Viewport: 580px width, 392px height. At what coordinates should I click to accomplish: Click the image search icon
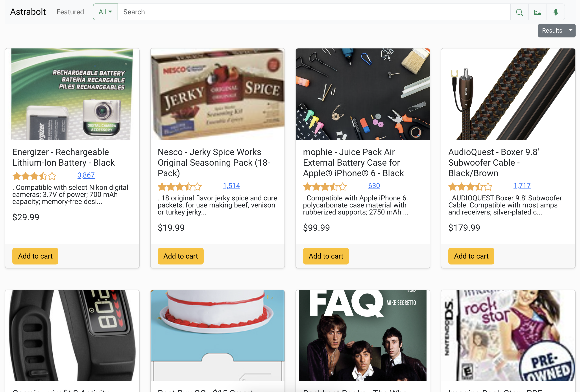click(x=538, y=12)
